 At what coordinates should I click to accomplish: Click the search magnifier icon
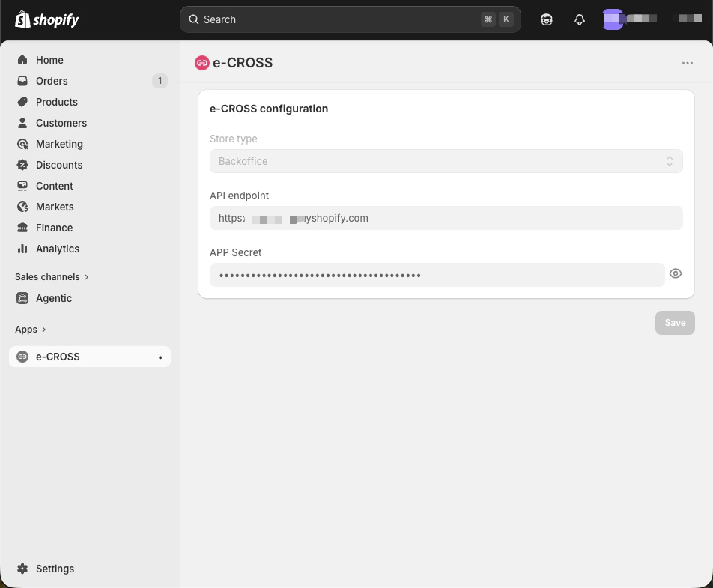[194, 19]
